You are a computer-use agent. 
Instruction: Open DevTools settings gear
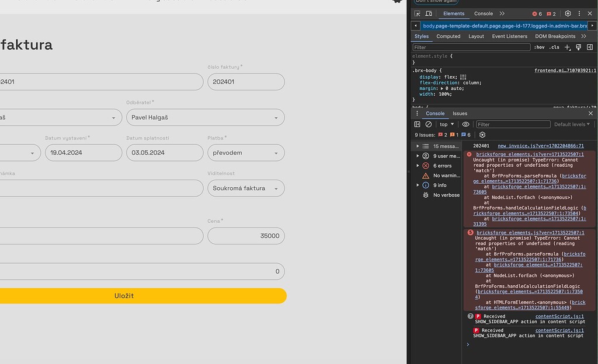tap(568, 13)
